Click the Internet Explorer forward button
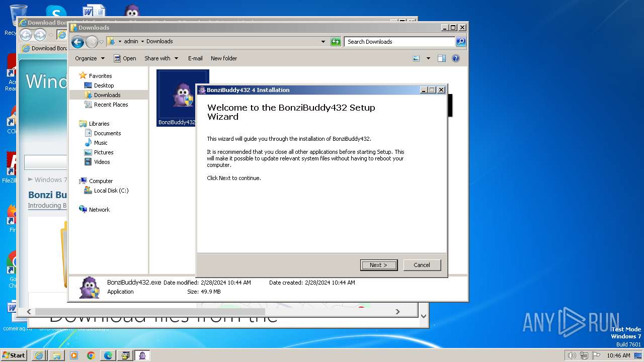Screen dimensions: 644x362 [x=40, y=35]
